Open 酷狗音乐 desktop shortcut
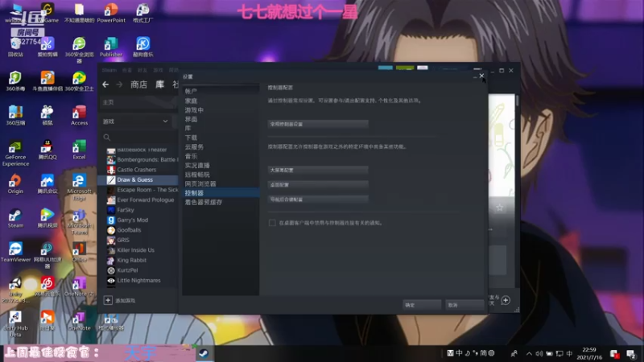 coord(143,47)
